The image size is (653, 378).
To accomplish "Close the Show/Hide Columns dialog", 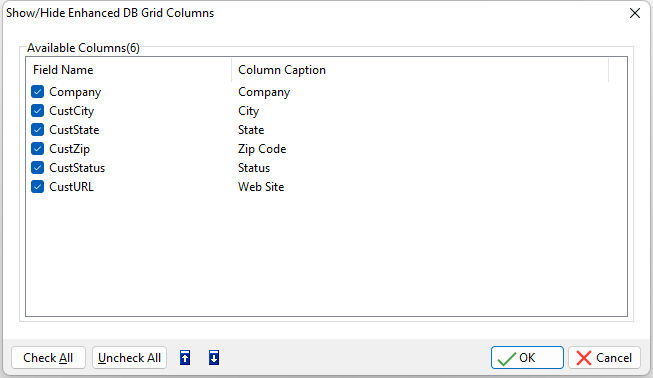I will pos(635,13).
